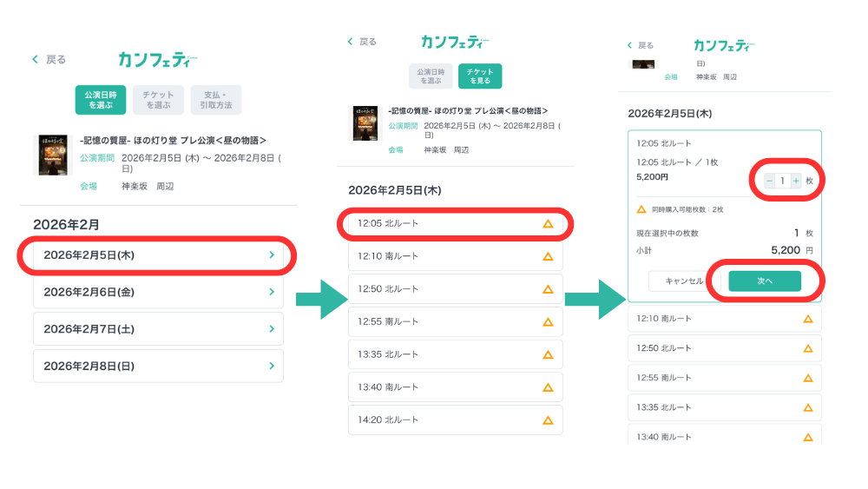Select the チケットを見る tab in the middle panel
This screenshot has width=868, height=489.
[479, 76]
